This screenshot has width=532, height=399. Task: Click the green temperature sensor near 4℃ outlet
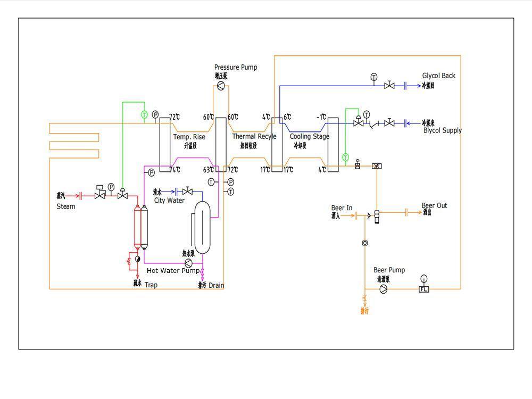tap(345, 157)
